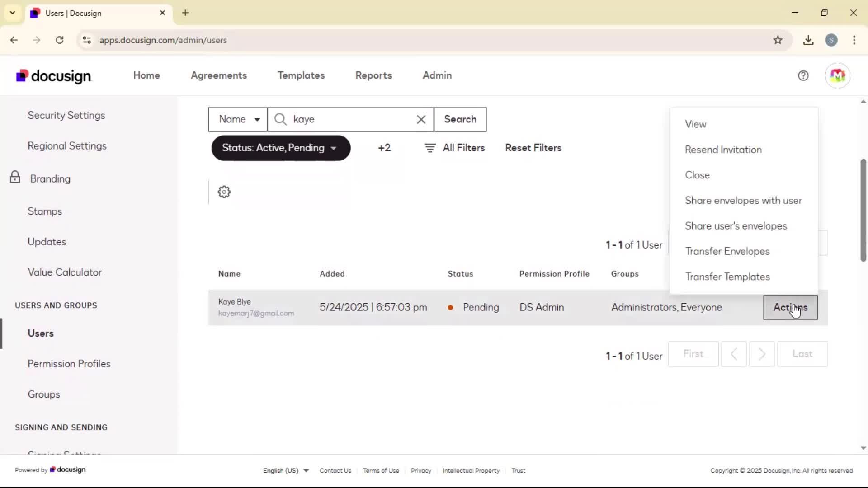Viewport: 868px width, 488px height.
Task: Reload the page
Action: click(x=59, y=40)
